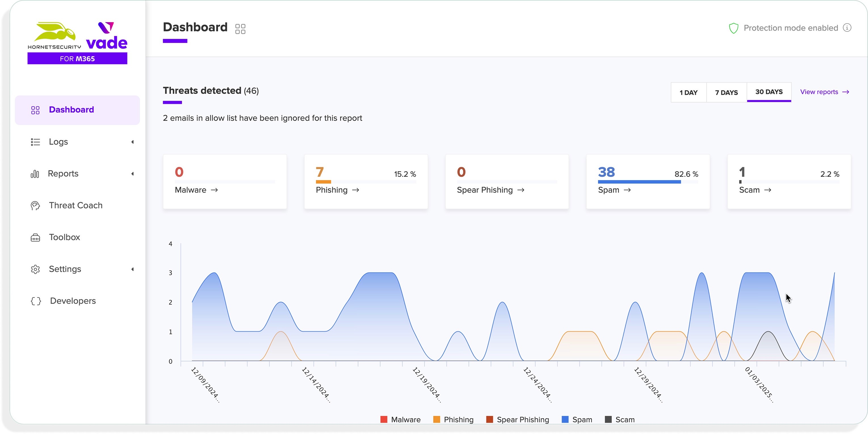Expand the Reports submenu arrow

coord(133,174)
